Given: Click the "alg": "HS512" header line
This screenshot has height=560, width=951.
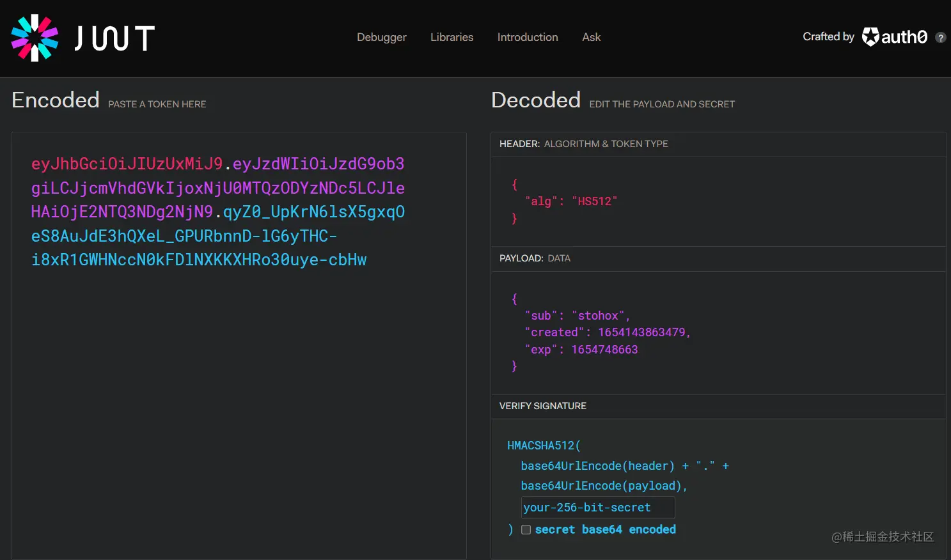Looking at the screenshot, I should tap(570, 201).
